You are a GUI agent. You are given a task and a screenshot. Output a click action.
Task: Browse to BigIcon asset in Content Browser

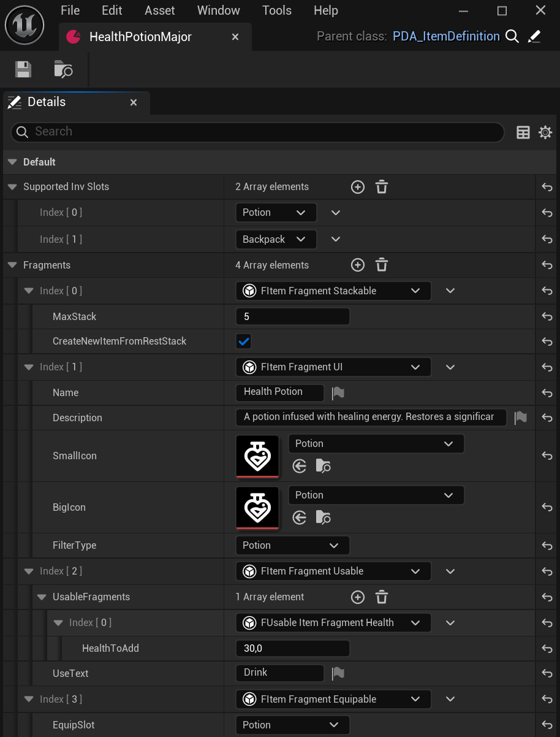323,518
